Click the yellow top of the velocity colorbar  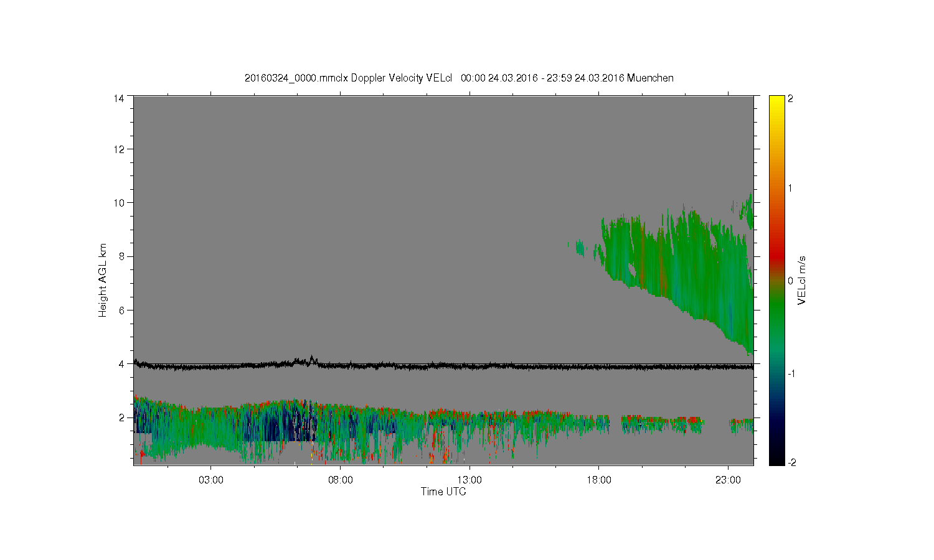point(776,101)
